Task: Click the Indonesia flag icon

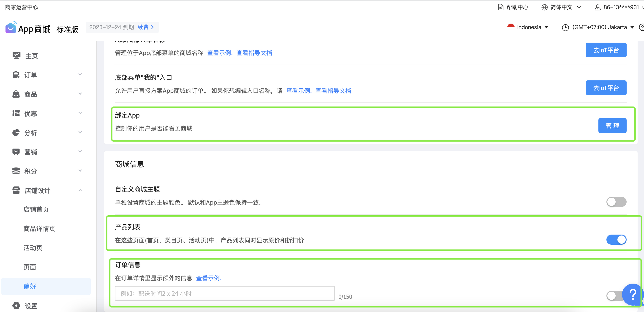Action: pyautogui.click(x=511, y=27)
